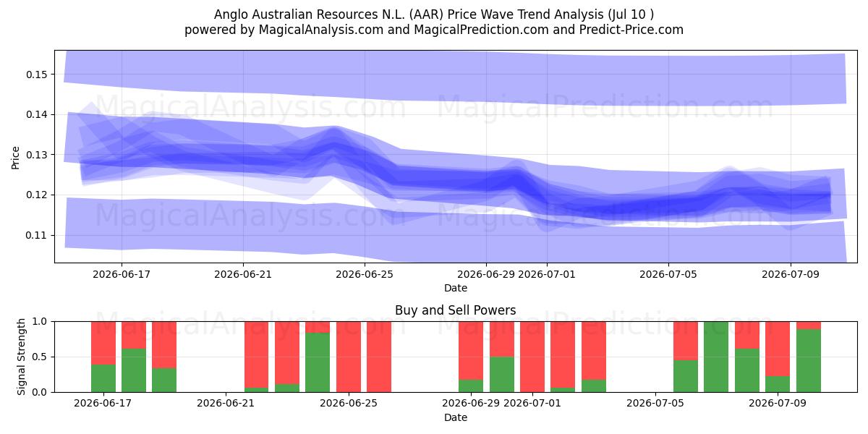Click the 0.11 price tick label
This screenshot has height=434, width=868.
38,235
